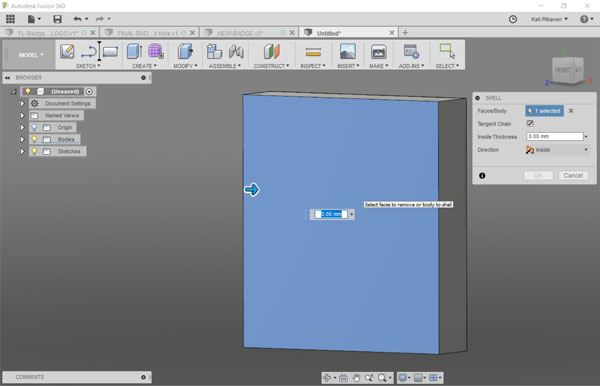600x386 pixels.
Task: Click the Look At navigation icon
Action: pyautogui.click(x=343, y=378)
